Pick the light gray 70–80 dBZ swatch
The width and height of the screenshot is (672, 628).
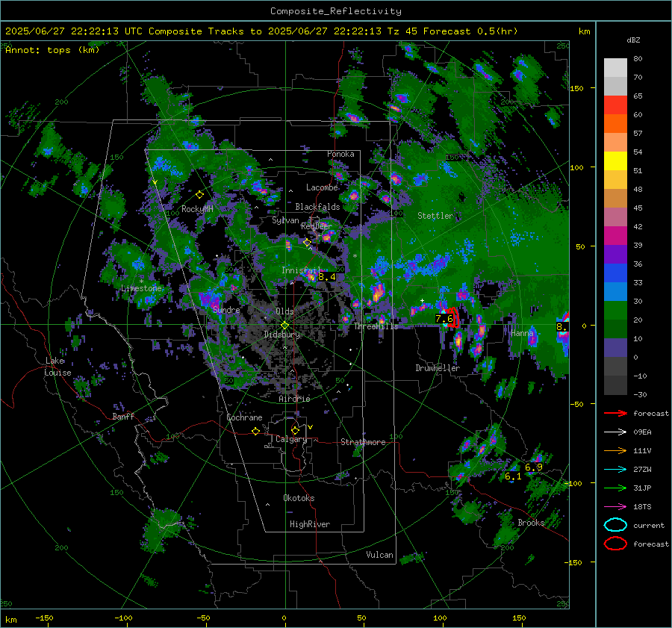point(615,68)
